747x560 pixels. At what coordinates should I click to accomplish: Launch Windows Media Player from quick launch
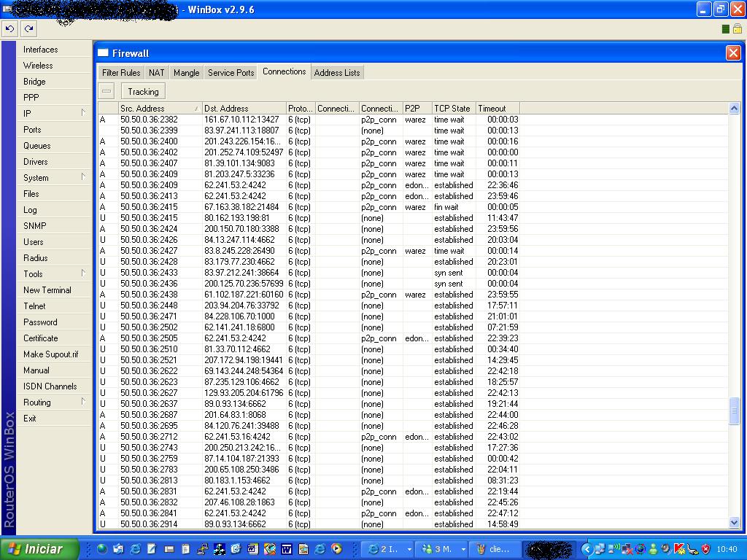[336, 548]
